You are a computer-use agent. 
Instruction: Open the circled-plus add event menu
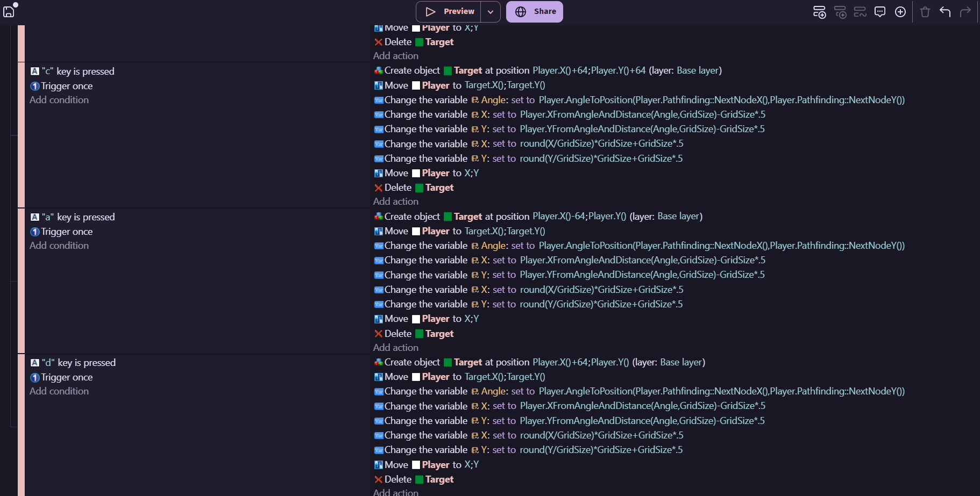900,12
